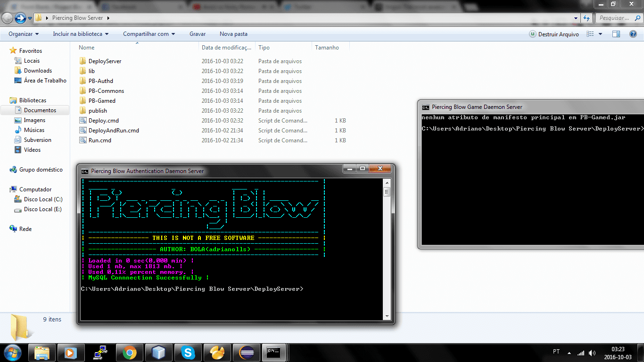Select Favoritos in the navigation pane
644x362 pixels.
point(31,51)
